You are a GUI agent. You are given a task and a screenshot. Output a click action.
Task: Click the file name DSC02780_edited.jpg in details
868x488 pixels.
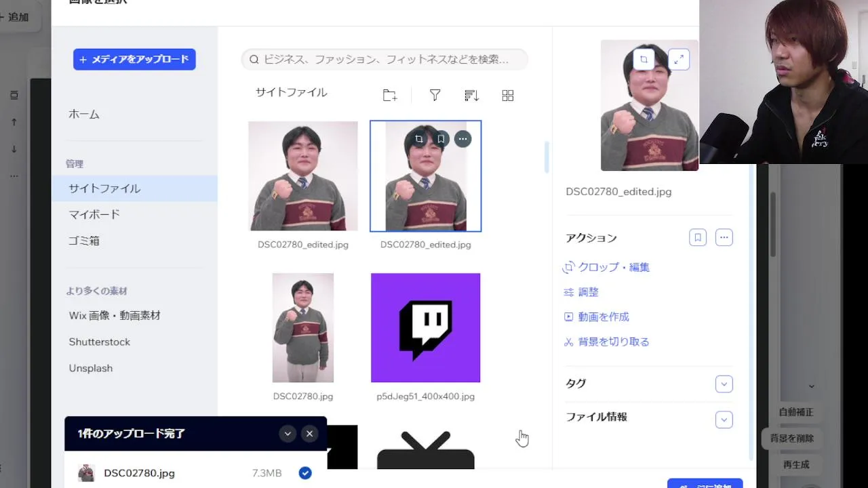[x=618, y=192]
